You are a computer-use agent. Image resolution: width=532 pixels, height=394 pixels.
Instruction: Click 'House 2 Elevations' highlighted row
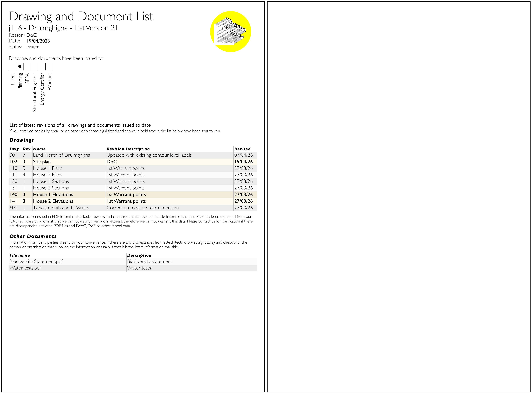coord(133,201)
